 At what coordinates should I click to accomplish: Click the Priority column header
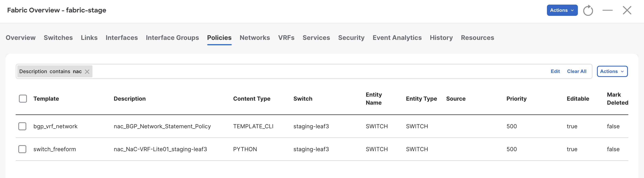click(x=517, y=99)
